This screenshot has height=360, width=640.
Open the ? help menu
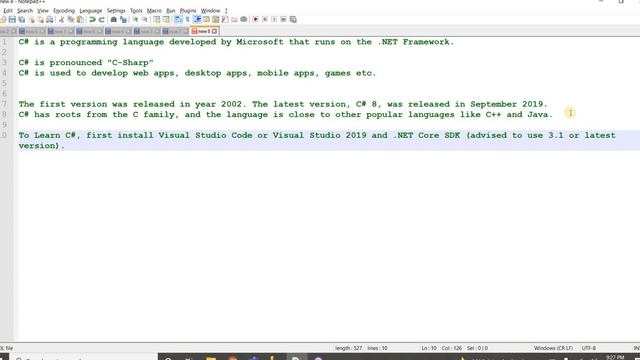click(226, 11)
